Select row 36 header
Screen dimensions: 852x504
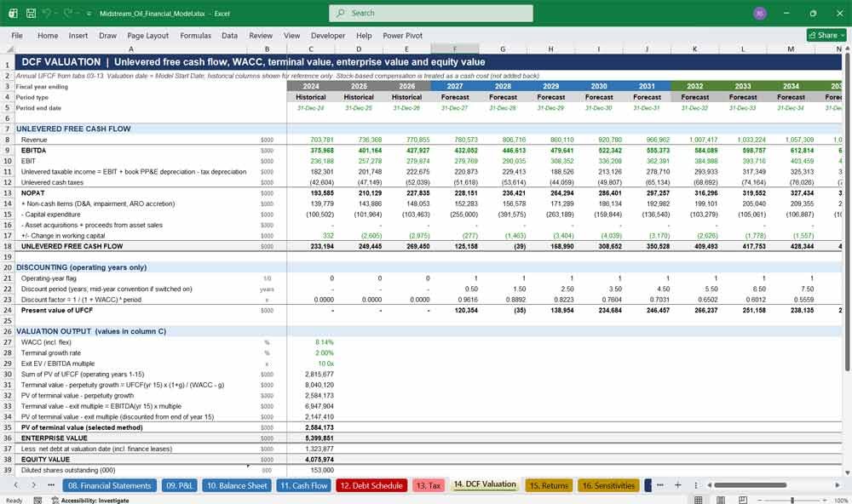click(8, 438)
